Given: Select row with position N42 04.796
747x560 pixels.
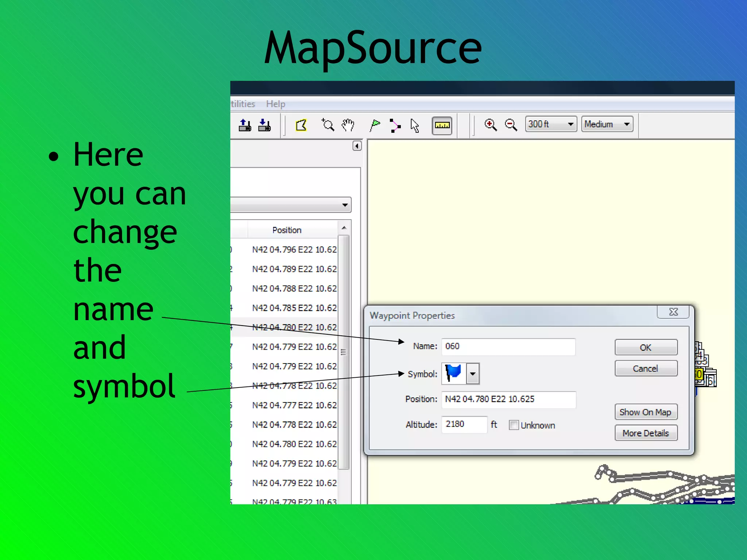Looking at the screenshot, I should pyautogui.click(x=285, y=249).
